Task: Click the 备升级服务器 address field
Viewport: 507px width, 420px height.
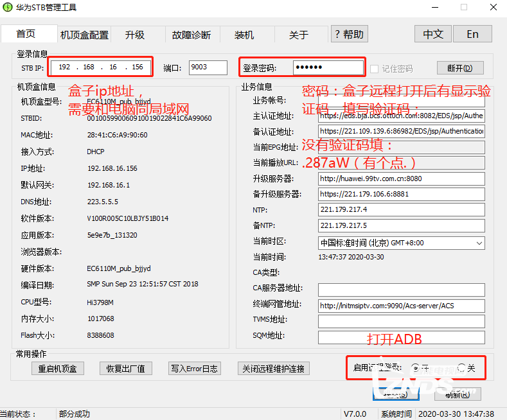Action: [x=401, y=194]
